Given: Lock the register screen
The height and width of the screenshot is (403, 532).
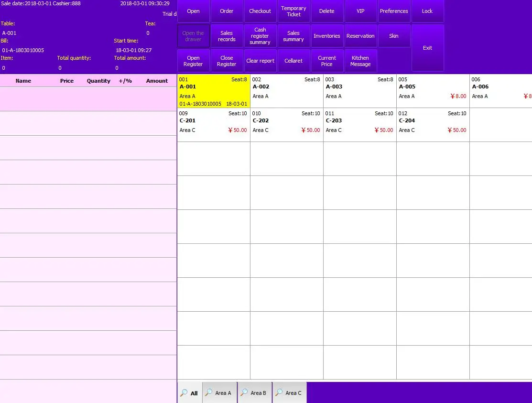Looking at the screenshot, I should pos(427,11).
